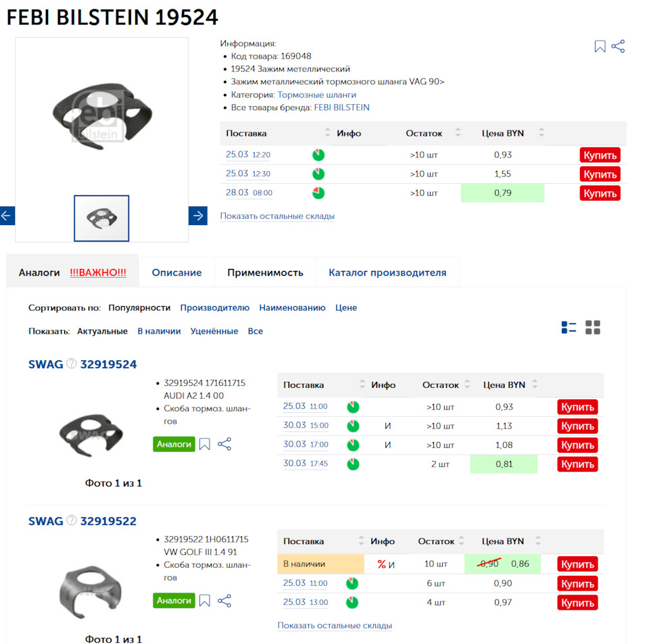Open the Описание tab
This screenshot has width=649, height=644.
pos(176,273)
